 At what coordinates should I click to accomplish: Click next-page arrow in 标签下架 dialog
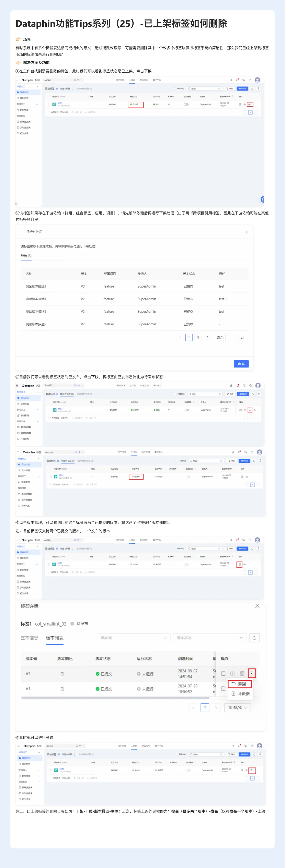pyautogui.click(x=207, y=337)
